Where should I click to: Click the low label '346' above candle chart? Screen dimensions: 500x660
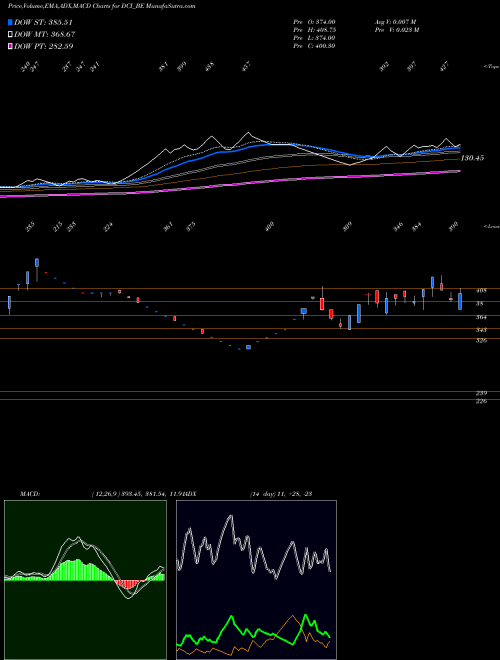click(x=398, y=226)
